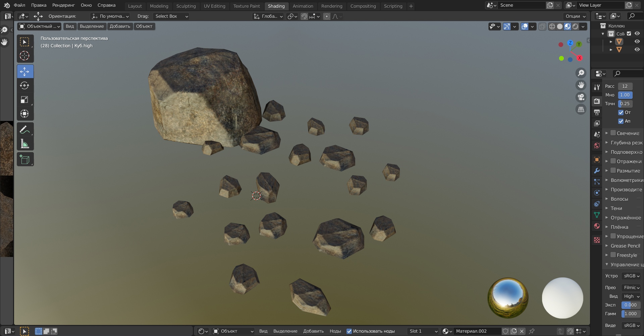Open the 'High' look dropdown

[x=631, y=296]
